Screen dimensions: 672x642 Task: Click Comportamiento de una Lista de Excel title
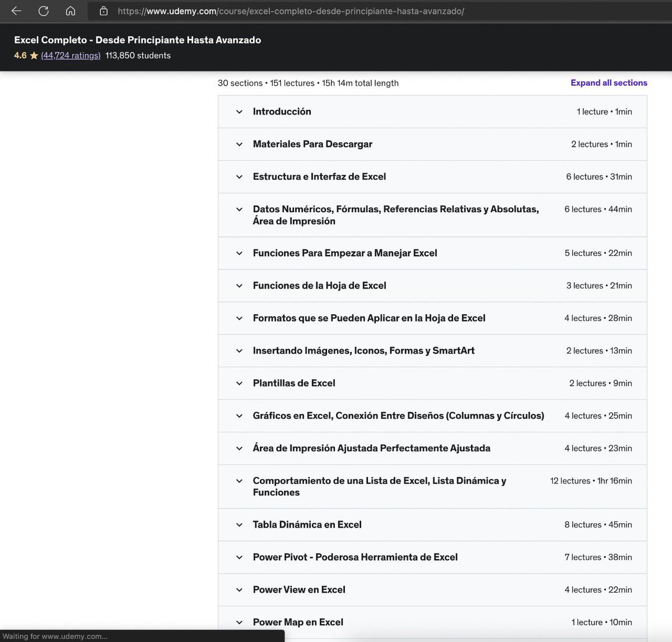[380, 487]
